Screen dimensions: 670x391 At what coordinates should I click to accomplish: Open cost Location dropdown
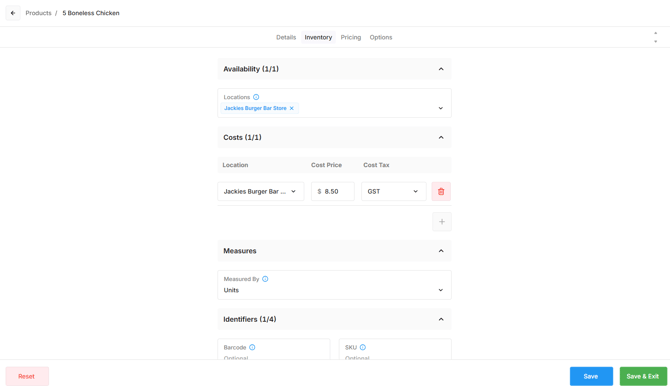point(261,191)
